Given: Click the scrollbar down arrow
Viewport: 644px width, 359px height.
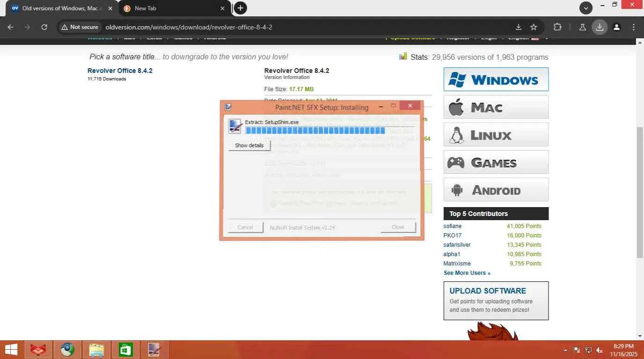Looking at the screenshot, I should [640, 336].
